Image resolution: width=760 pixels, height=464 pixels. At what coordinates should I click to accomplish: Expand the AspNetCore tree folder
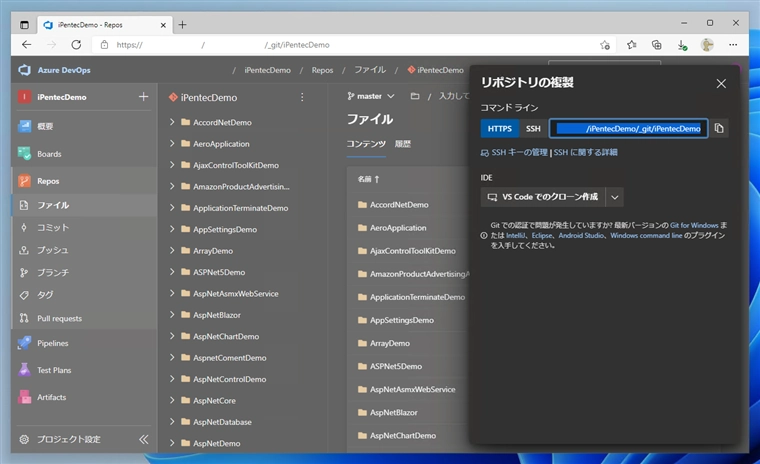pos(172,400)
